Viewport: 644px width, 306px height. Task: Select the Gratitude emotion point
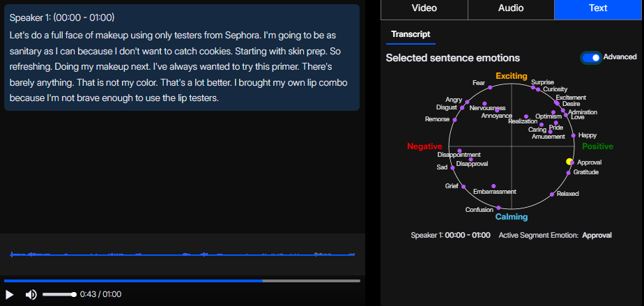568,172
